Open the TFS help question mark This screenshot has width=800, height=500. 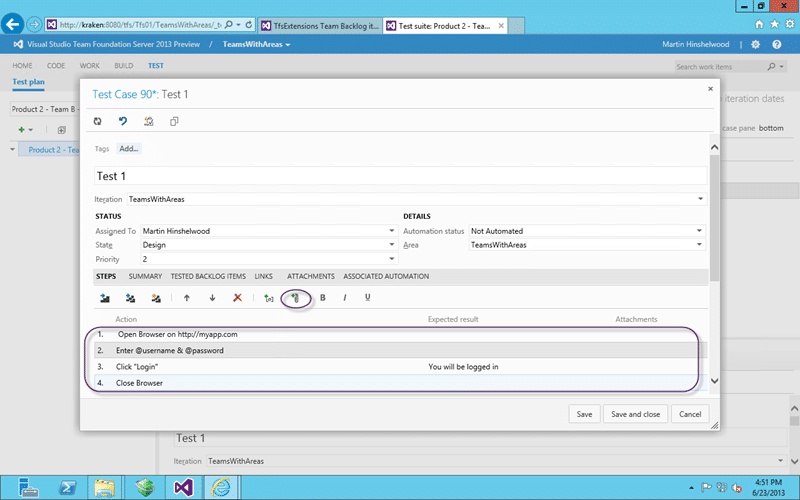click(777, 44)
